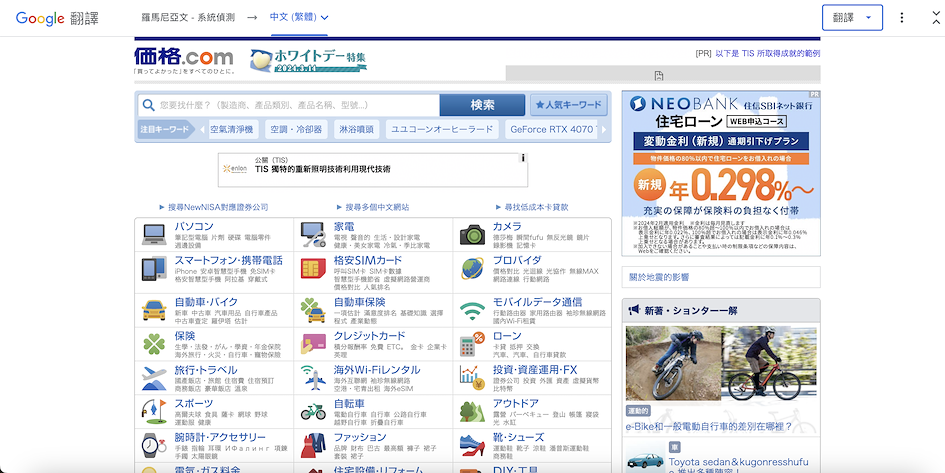Screen dimensions: 945x473
Task: Open the 投資・資産運用・FX category heading
Action: (x=535, y=369)
